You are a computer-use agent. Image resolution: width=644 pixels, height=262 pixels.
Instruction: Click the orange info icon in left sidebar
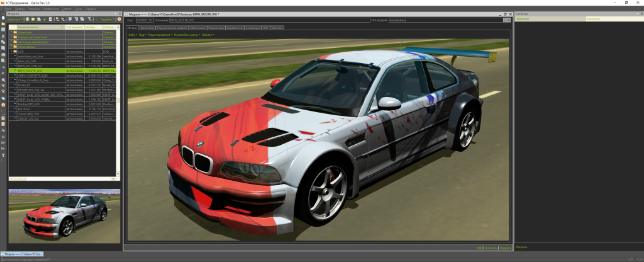point(3,105)
